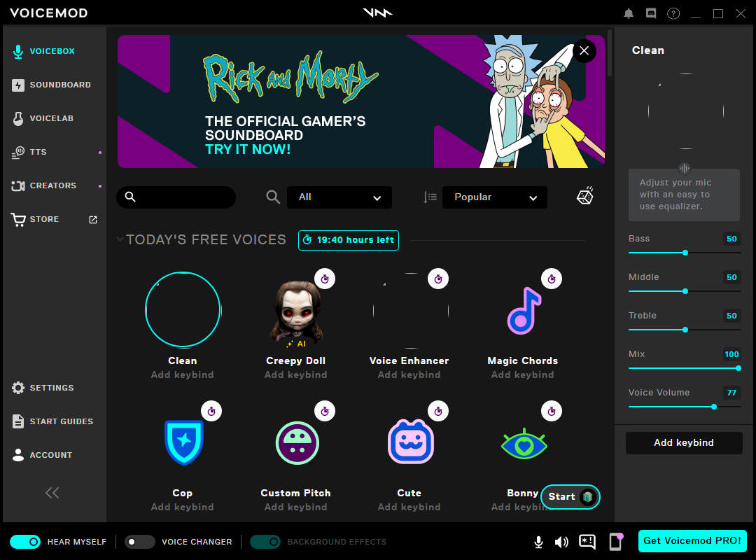
Task: Open the help question mark icon
Action: click(673, 13)
